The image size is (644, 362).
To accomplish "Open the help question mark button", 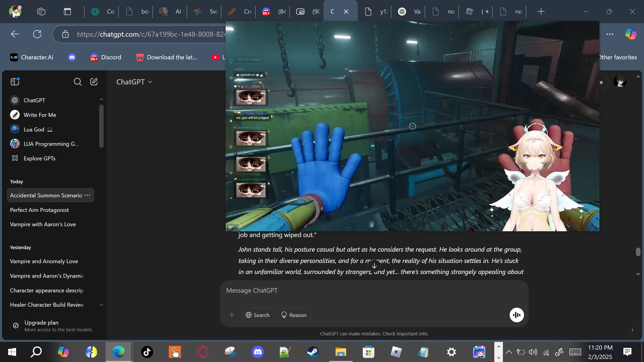I will 632,330.
